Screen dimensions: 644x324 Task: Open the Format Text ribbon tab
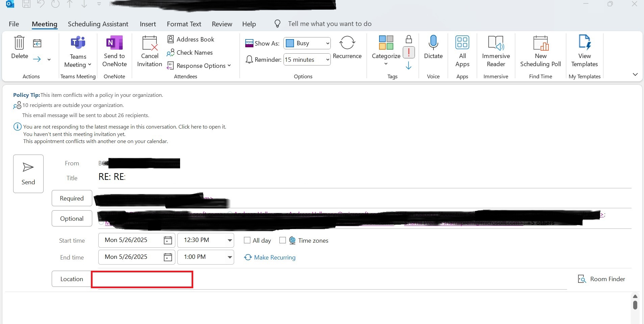click(x=183, y=24)
